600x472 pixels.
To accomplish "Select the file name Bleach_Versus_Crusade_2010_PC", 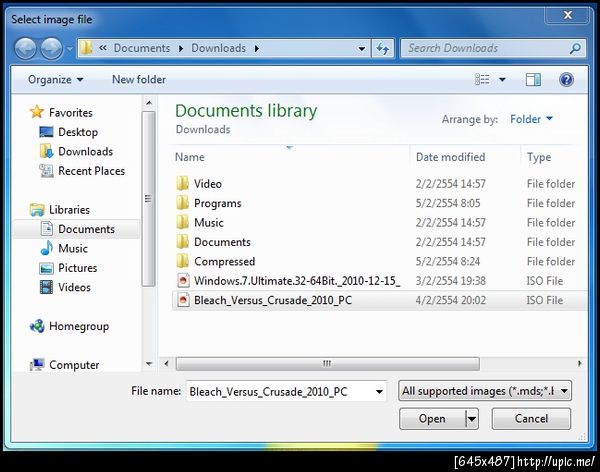I will (x=273, y=300).
